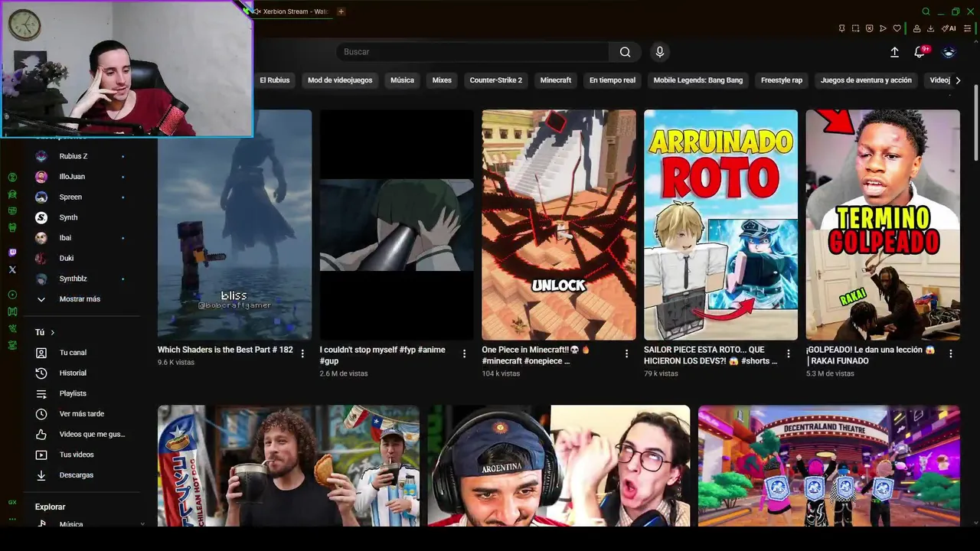The width and height of the screenshot is (980, 551).
Task: Open the easy setup sliders icon
Action: (967, 28)
